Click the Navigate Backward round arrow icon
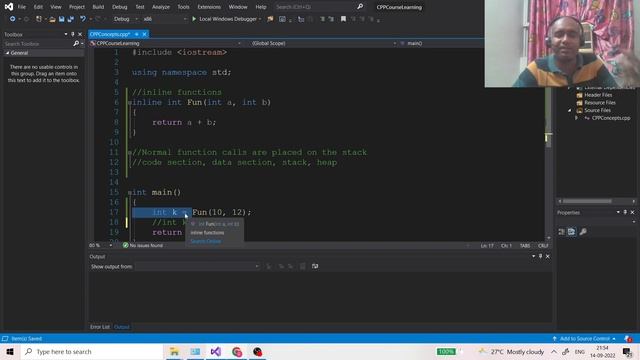The image size is (640, 360). coord(12,19)
